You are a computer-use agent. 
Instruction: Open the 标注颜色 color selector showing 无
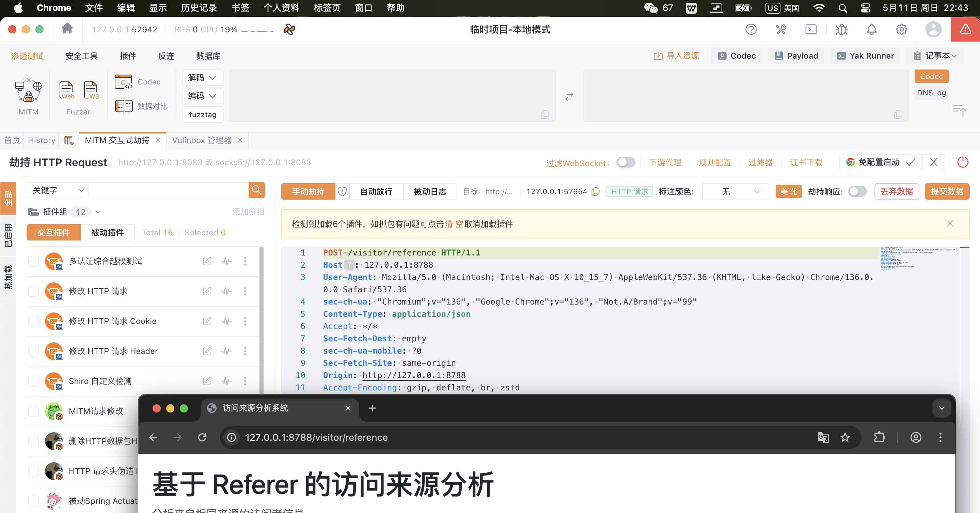(x=736, y=191)
